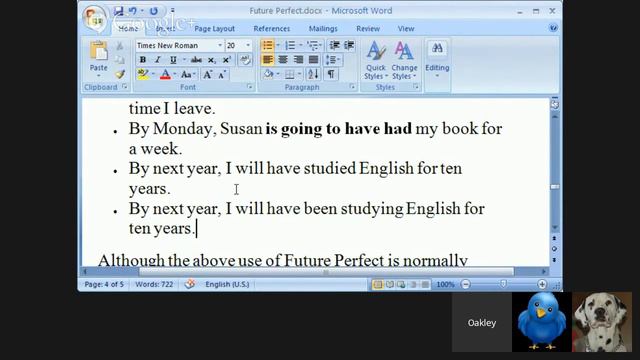640x360 pixels.
Task: Apply yellow text highlight color
Action: click(143, 75)
